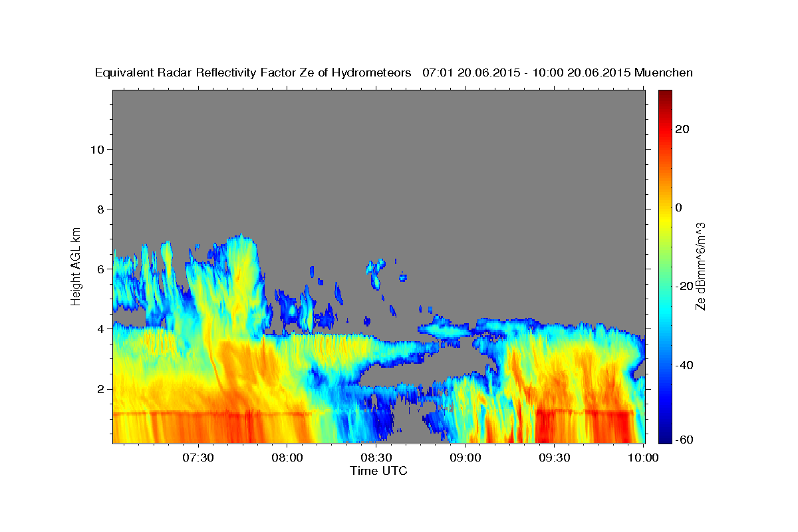The image size is (798, 532).
Task: Click the 09:00 time tick label
Action: pos(465,458)
